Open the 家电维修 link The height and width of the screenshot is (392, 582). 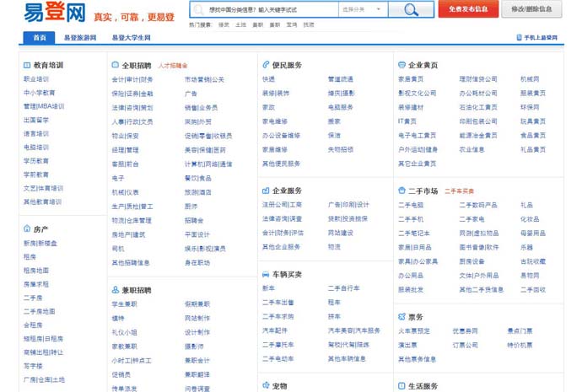click(x=275, y=121)
